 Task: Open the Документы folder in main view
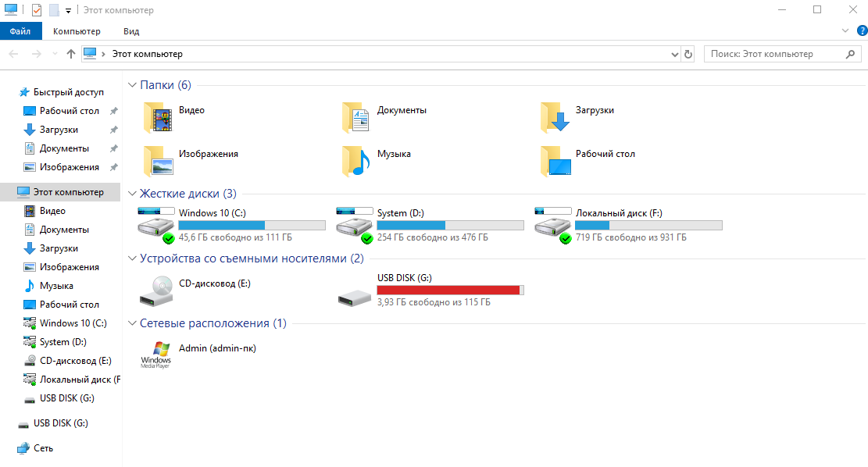356,116
